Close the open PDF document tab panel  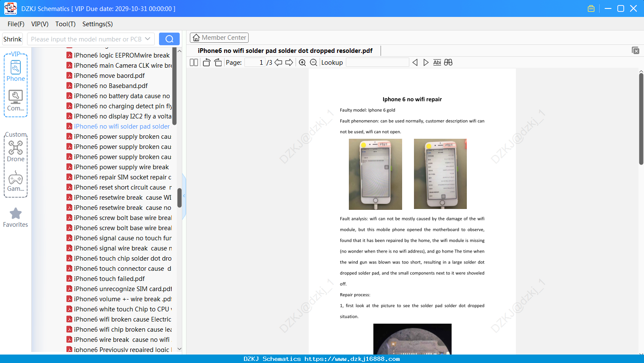coord(636,50)
